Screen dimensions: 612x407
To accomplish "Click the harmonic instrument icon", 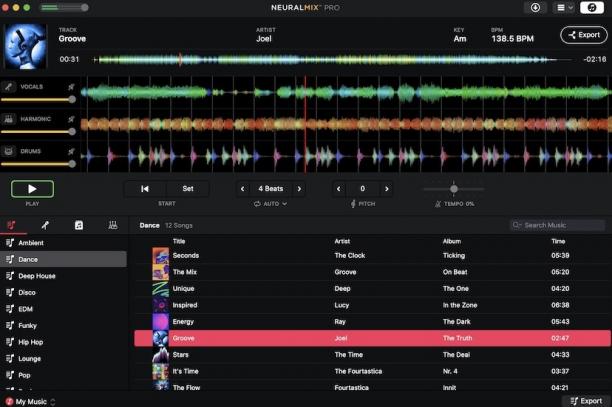I will 9,119.
